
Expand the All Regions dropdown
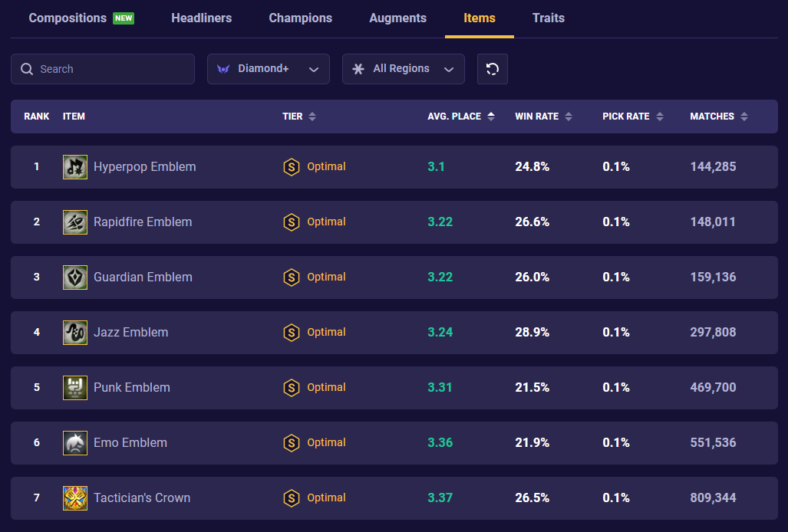click(403, 68)
